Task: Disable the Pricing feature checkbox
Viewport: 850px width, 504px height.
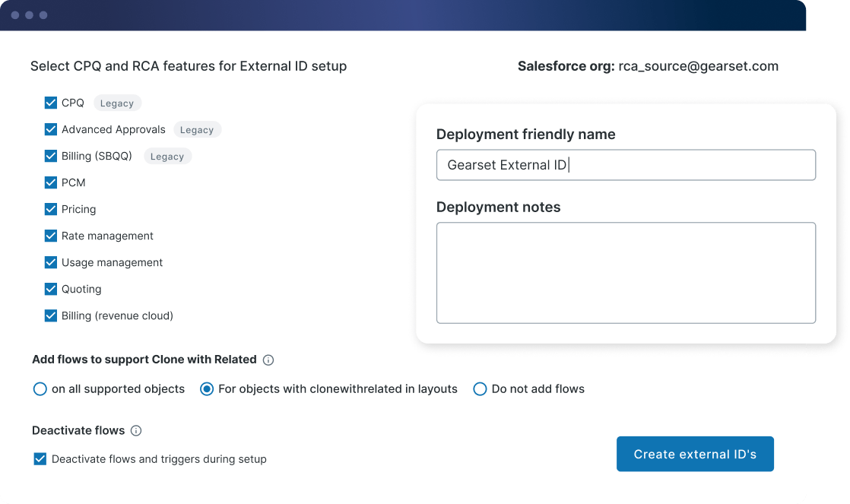Action: (x=51, y=209)
